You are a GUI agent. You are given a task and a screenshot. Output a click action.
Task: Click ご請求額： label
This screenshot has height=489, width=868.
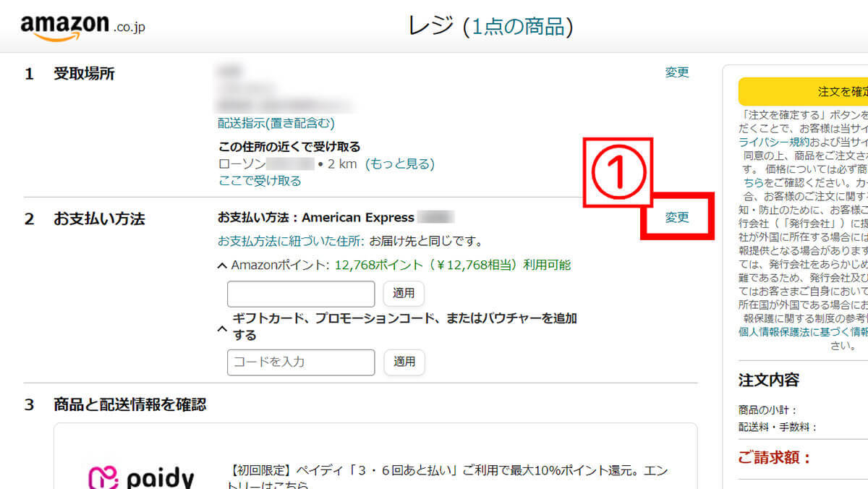tap(775, 458)
